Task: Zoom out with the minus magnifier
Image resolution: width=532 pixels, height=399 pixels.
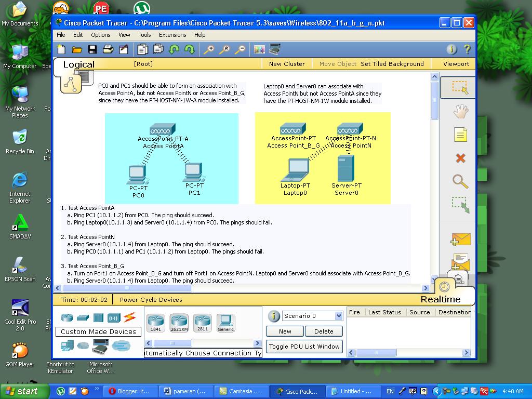Action: [x=240, y=49]
